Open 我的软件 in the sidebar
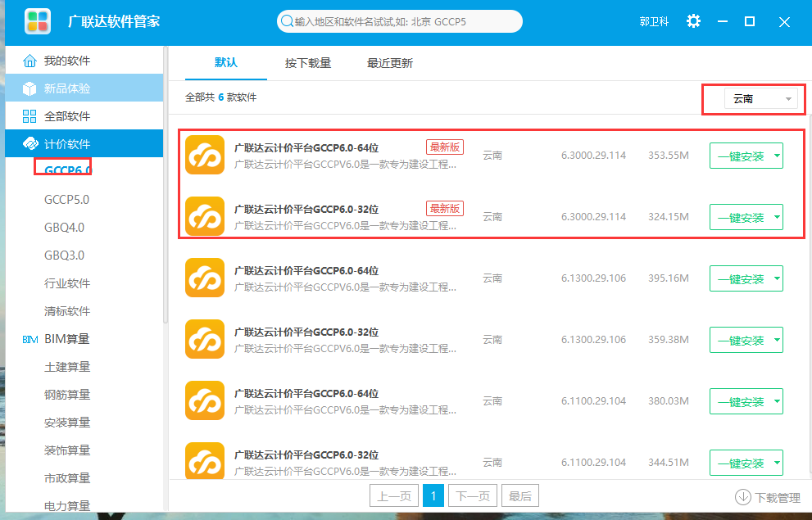 click(x=84, y=61)
